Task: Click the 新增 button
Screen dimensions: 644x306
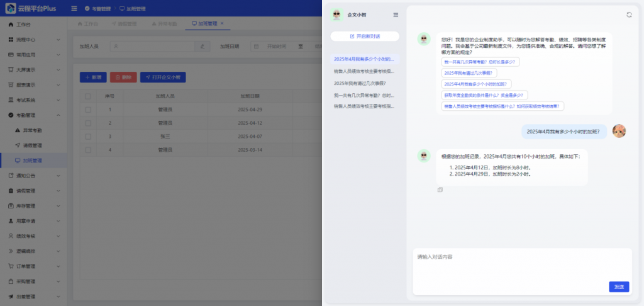Action: [93, 77]
